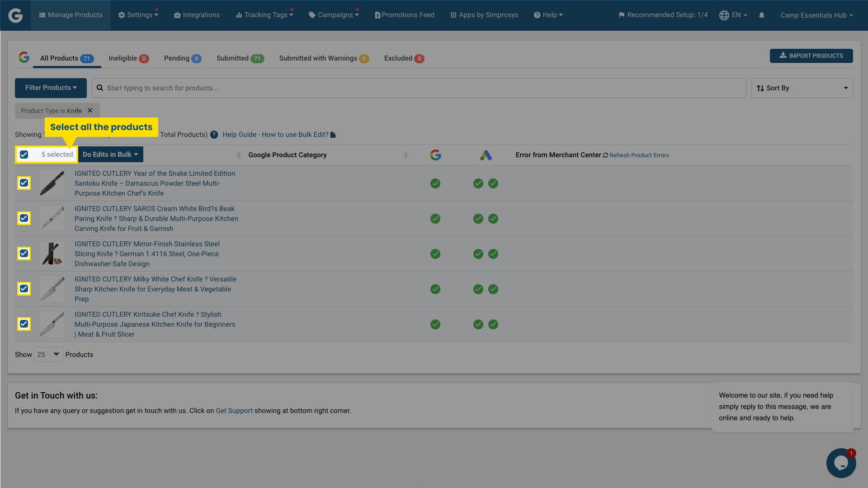Open the chat support widget

[840, 463]
